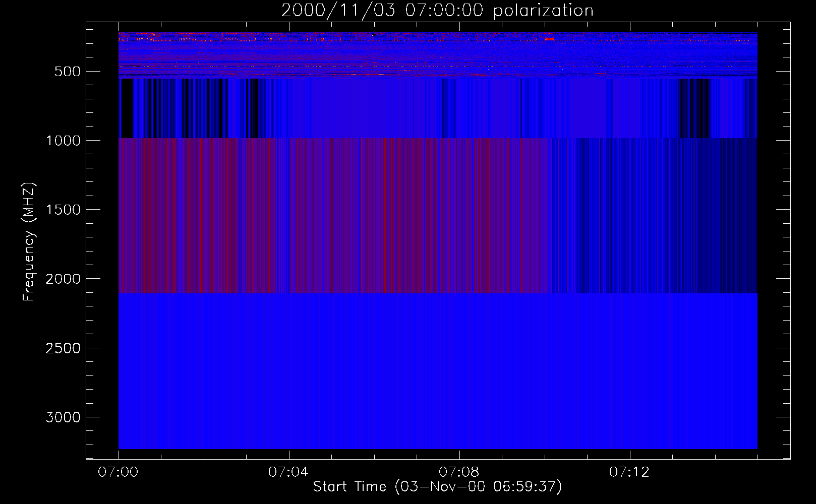Click the 07:08 time tick label
Image resolution: width=816 pixels, height=504 pixels.
coord(459,472)
